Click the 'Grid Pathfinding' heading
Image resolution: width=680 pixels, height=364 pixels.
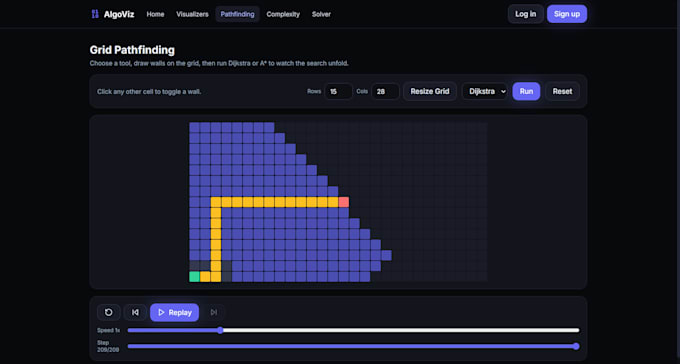(132, 50)
